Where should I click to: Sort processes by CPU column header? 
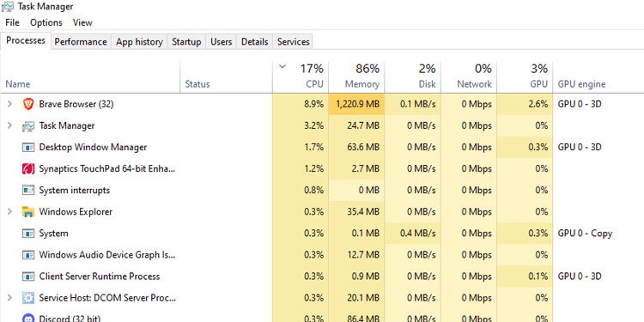point(301,77)
